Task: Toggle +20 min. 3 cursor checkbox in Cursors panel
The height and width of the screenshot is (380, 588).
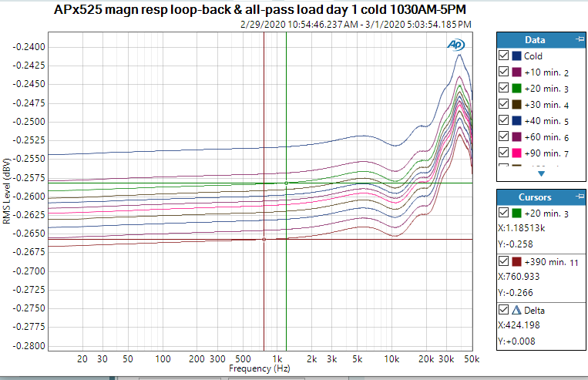Action: pos(503,213)
